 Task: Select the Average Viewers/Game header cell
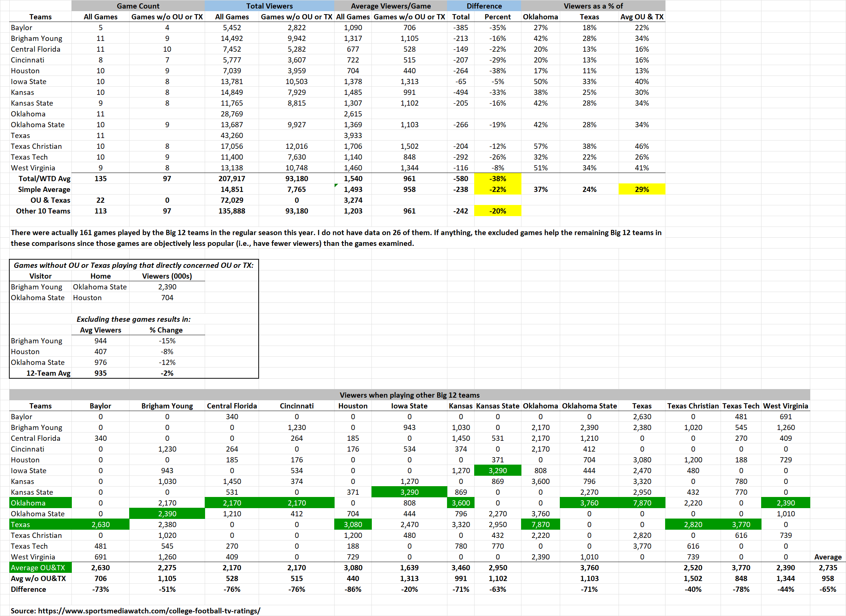[390, 6]
